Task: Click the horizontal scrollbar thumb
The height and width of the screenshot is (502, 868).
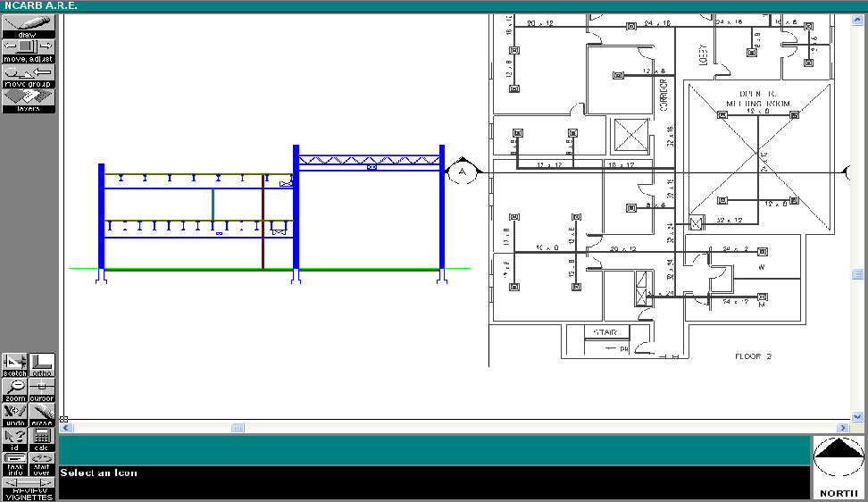Action: [238, 428]
